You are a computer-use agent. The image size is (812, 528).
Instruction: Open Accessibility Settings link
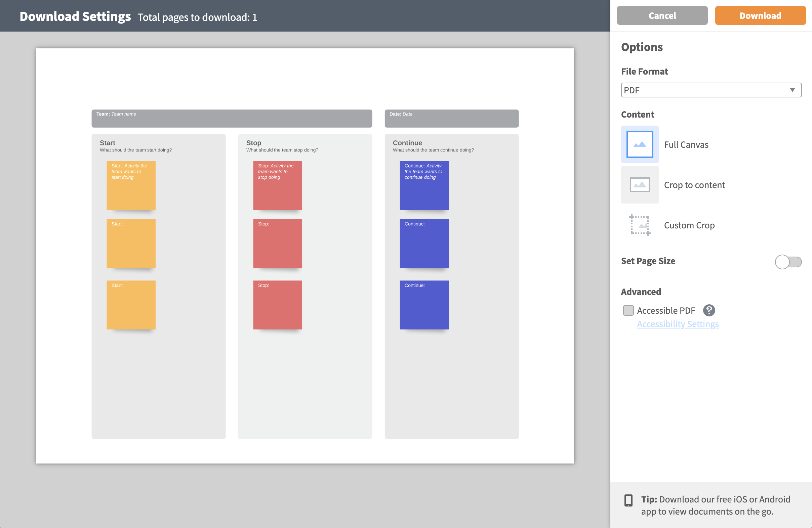click(x=677, y=324)
